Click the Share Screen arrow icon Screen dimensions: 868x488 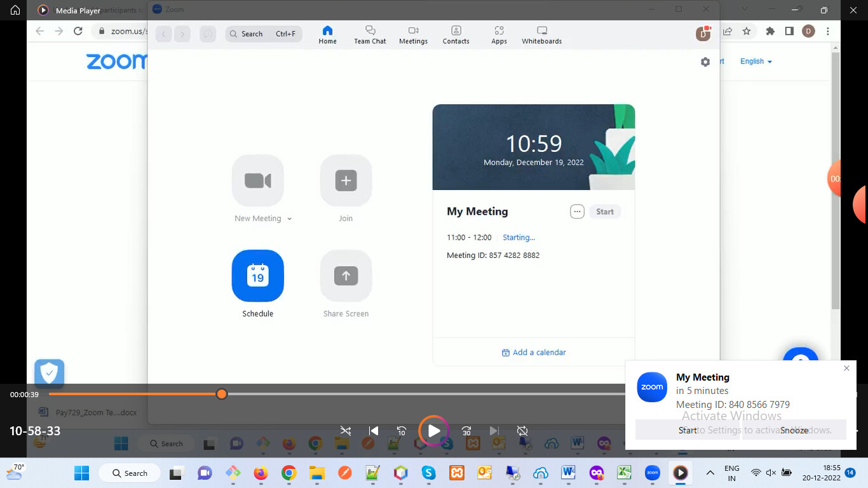click(346, 276)
